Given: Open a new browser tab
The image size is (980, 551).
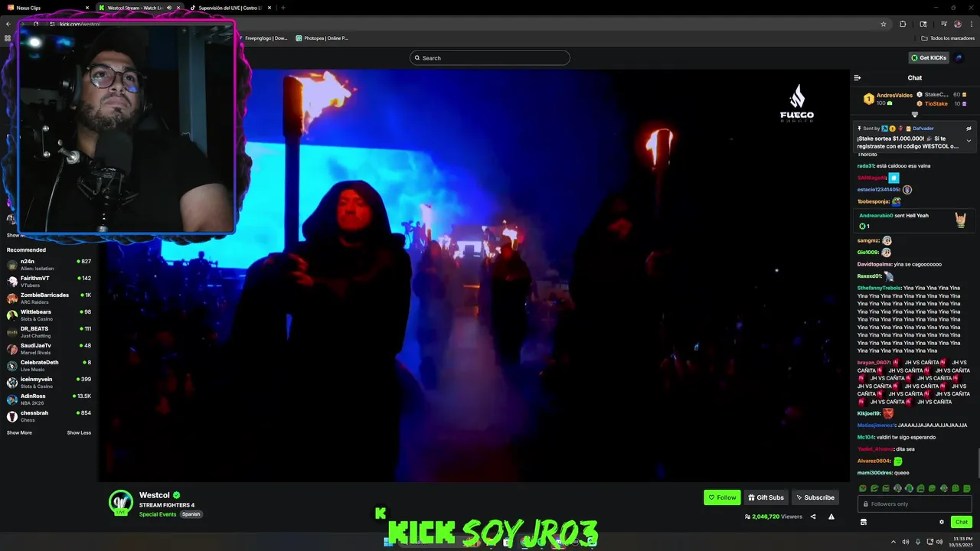Looking at the screenshot, I should click(283, 8).
